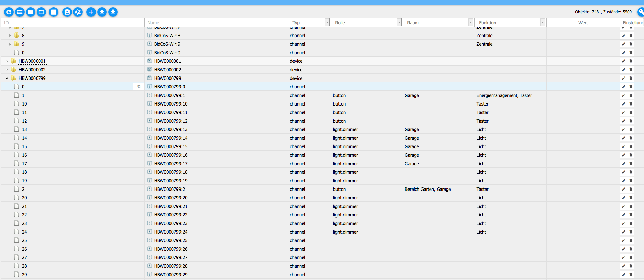Click the Garage room of HBW0000799:14
644x280 pixels.
(x=412, y=138)
